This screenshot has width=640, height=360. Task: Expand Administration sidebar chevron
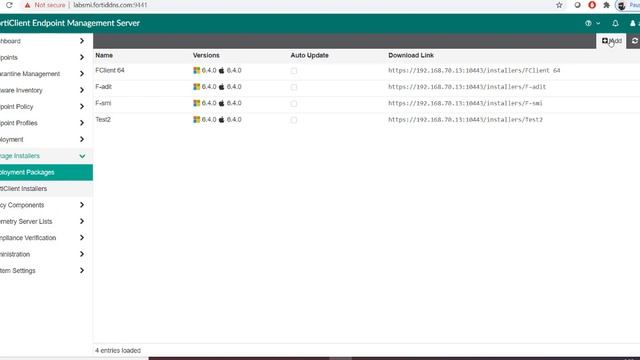[x=82, y=254]
